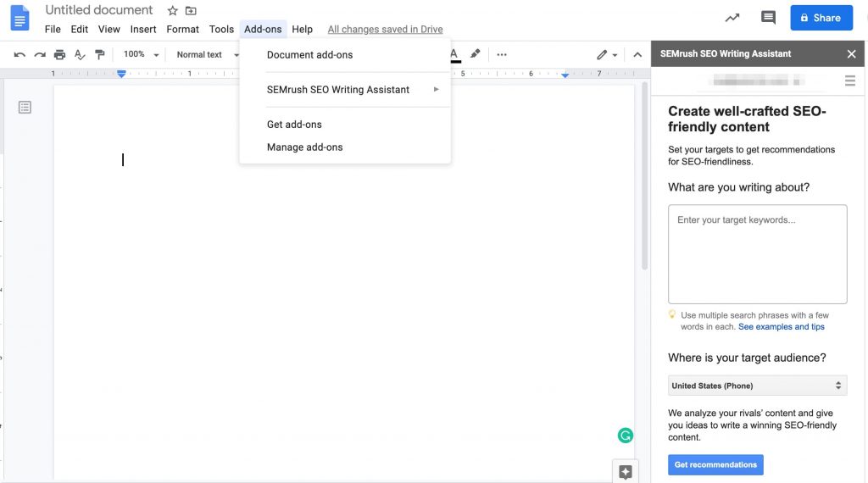Image resolution: width=868 pixels, height=483 pixels.
Task: Click the right indent marker on ruler
Action: point(565,75)
